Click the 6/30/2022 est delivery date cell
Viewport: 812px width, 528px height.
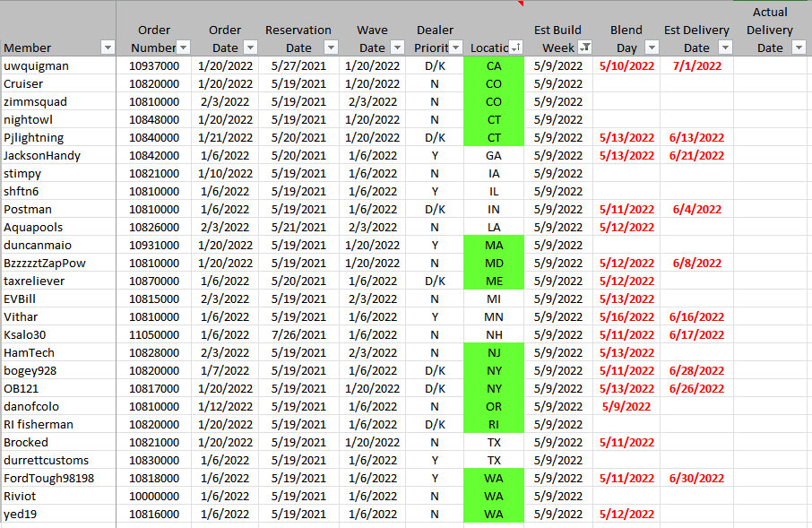(x=696, y=478)
